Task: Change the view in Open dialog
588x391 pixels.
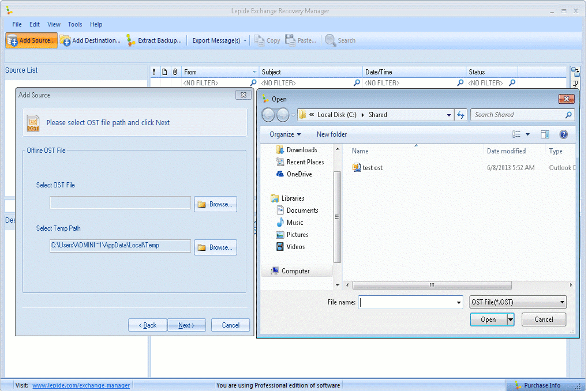Action: [516, 134]
